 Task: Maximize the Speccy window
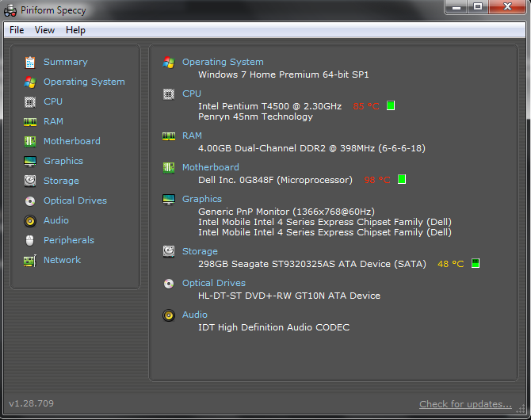478,6
